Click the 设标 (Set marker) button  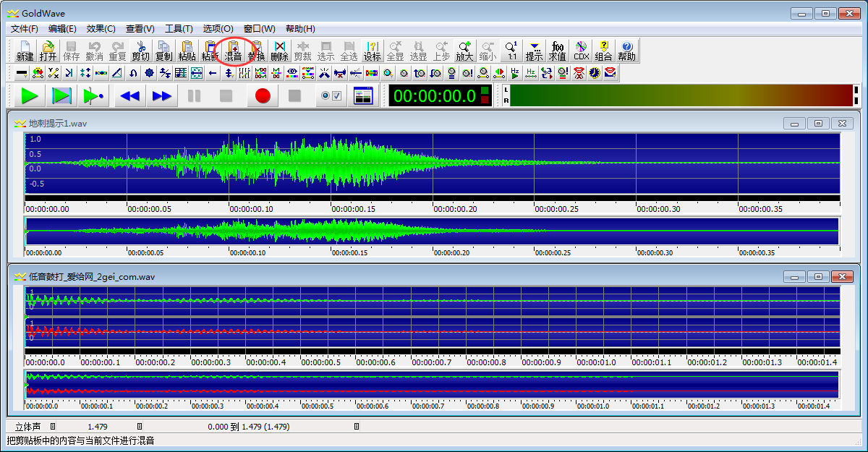click(372, 51)
